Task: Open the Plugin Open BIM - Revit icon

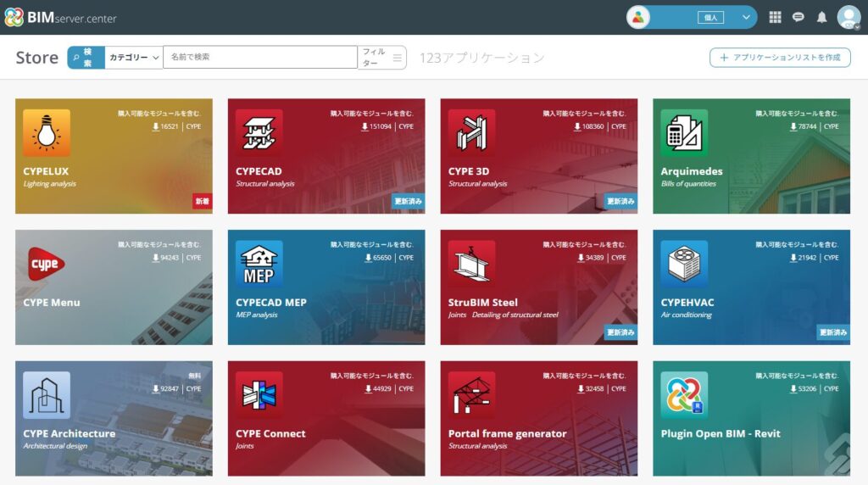Action: [x=684, y=395]
